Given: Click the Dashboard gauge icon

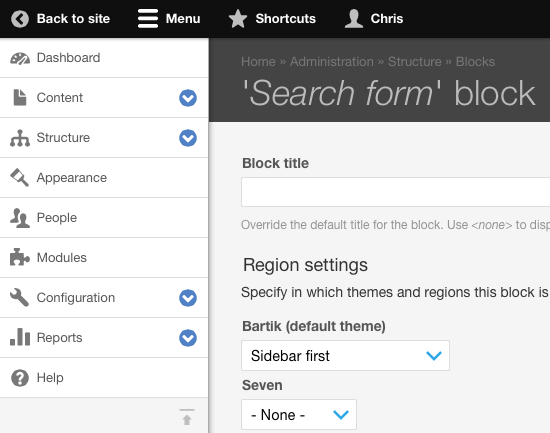Looking at the screenshot, I should [x=20, y=58].
